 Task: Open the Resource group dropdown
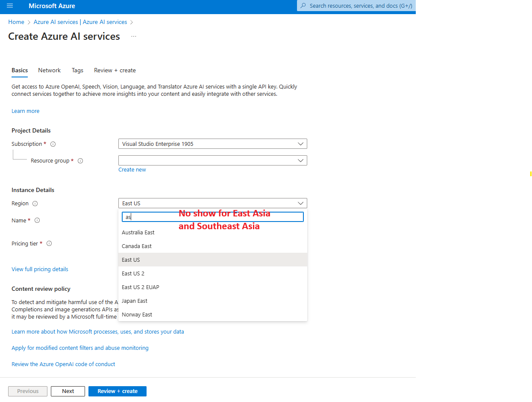coord(212,160)
